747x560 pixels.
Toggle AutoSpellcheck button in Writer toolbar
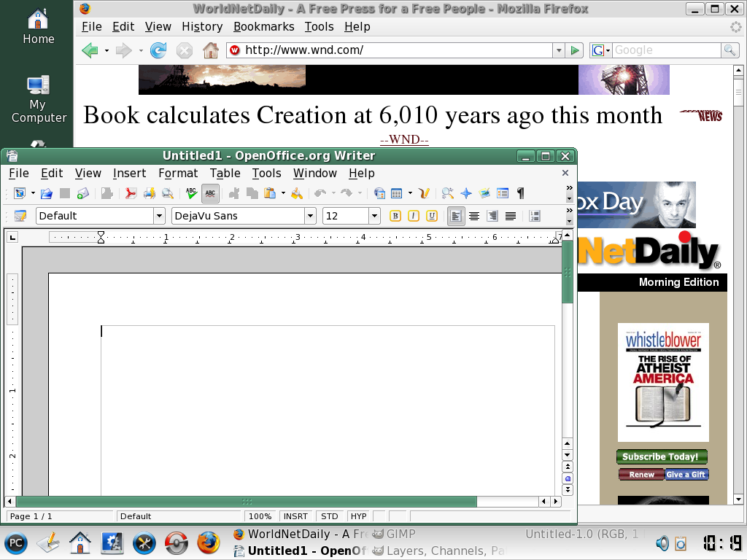click(x=210, y=193)
